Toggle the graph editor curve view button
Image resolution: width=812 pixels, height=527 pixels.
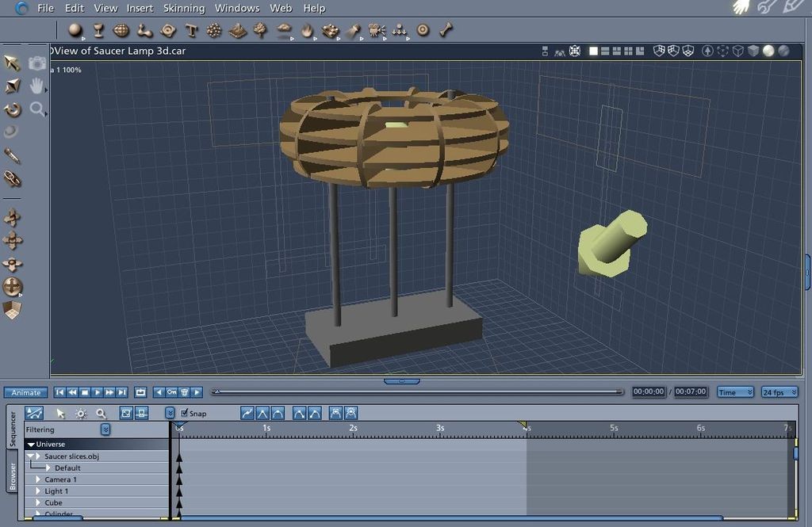click(34, 413)
